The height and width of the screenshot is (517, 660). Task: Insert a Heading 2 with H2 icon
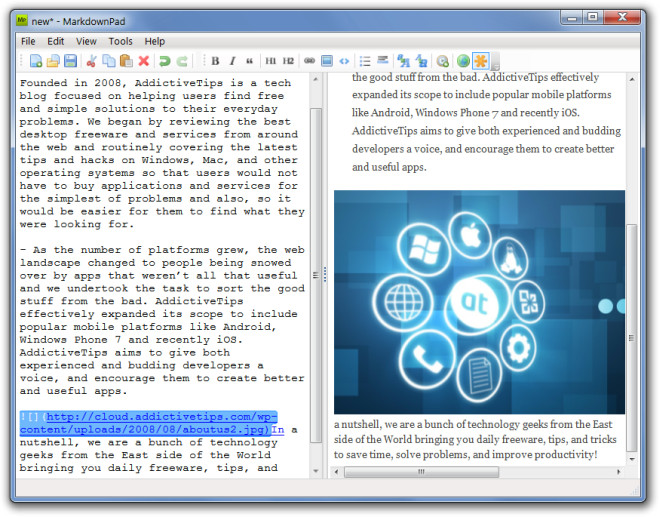coord(288,61)
